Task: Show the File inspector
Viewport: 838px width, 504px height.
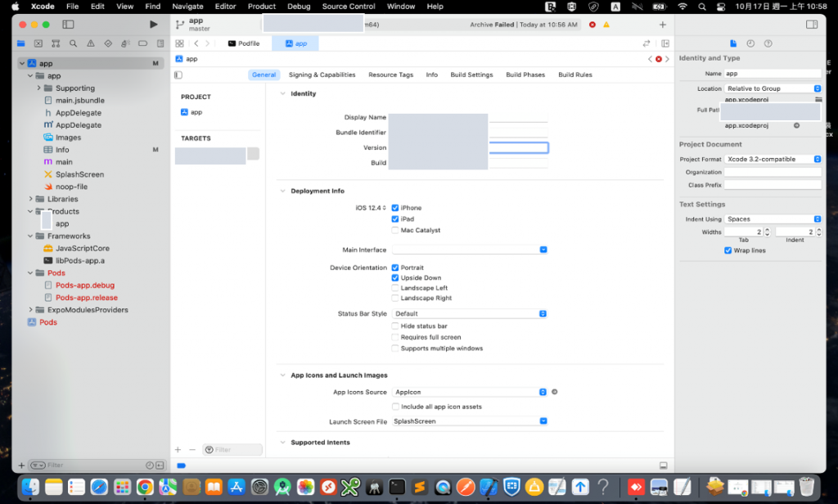Action: coord(732,43)
